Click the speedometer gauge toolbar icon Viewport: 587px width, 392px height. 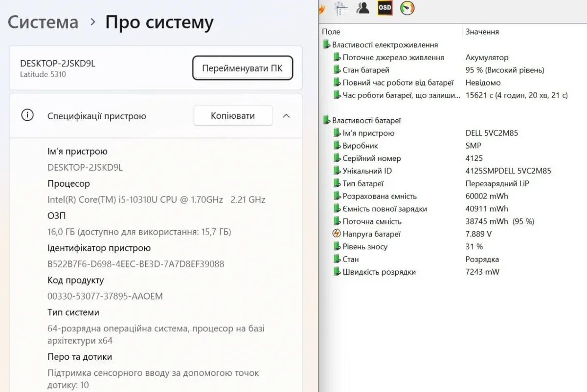[407, 8]
